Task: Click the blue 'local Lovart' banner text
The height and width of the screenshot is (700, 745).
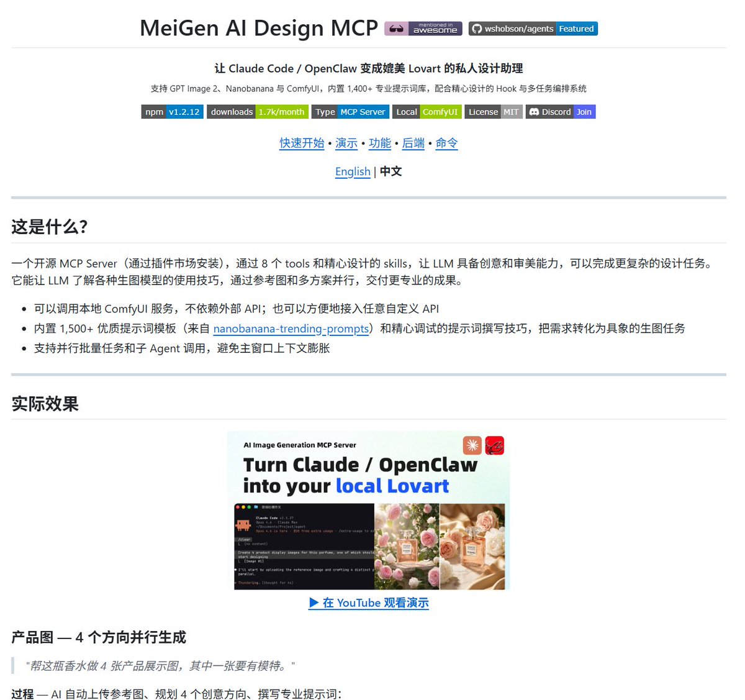Action: click(392, 486)
